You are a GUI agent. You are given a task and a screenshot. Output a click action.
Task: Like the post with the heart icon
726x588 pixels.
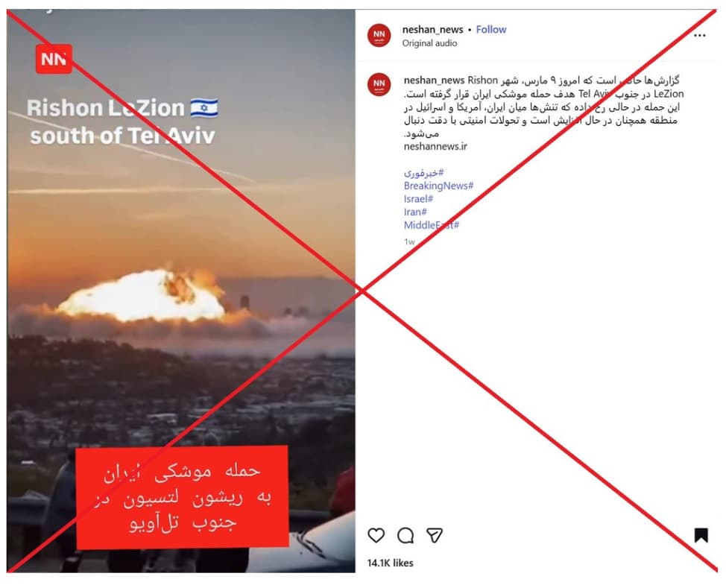[x=376, y=535]
